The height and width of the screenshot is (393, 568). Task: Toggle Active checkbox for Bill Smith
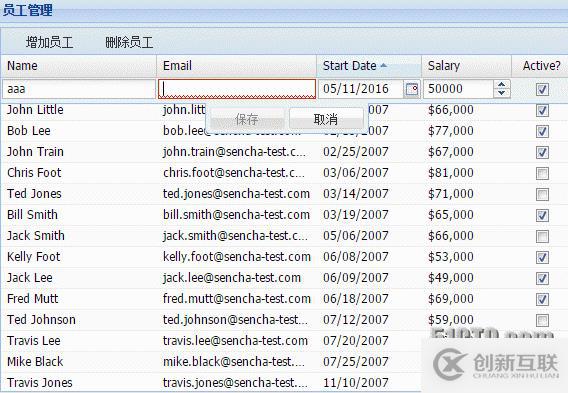pyautogui.click(x=542, y=216)
